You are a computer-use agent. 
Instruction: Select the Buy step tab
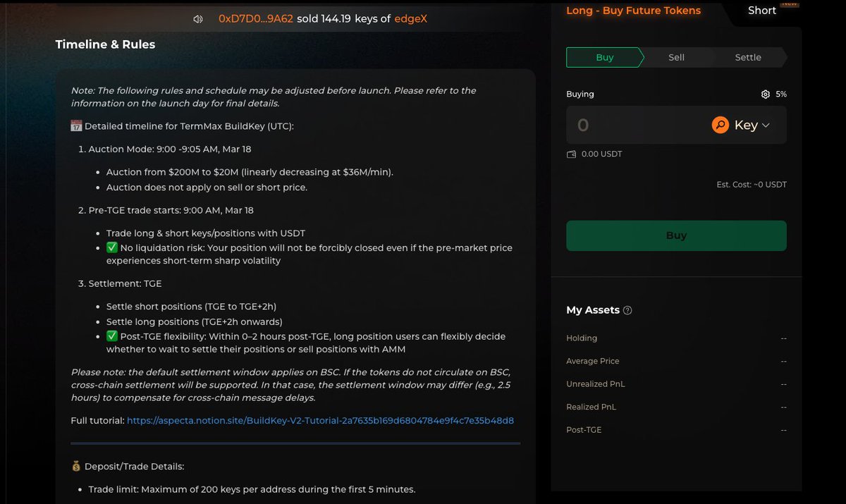pos(604,58)
